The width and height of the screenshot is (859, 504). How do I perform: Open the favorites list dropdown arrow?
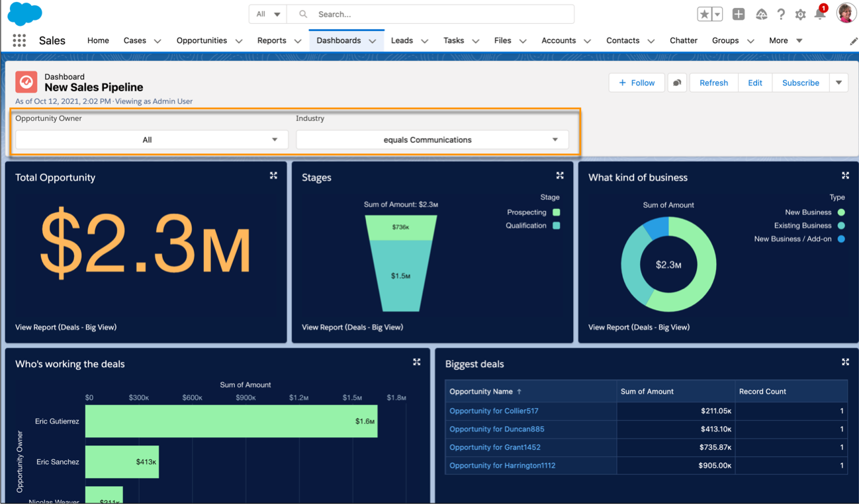tap(715, 13)
